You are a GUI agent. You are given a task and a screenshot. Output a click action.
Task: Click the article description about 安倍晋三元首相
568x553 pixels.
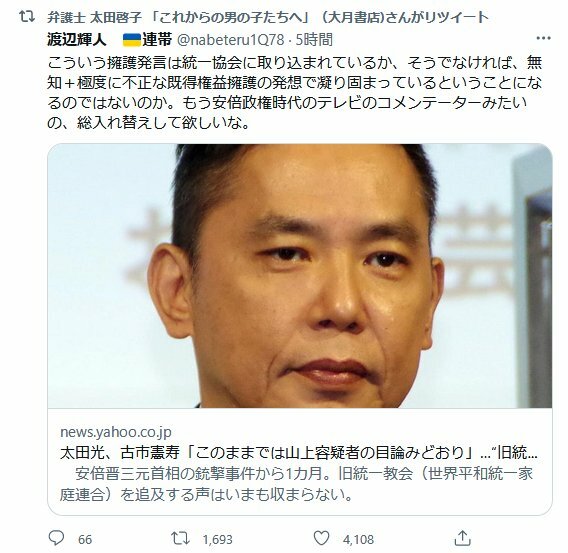296,484
